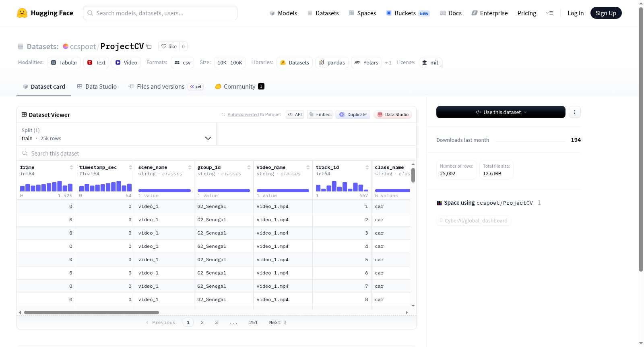Copy the dataset name with the copy icon
Viewport: 644px width, 347px height.
[x=149, y=46]
